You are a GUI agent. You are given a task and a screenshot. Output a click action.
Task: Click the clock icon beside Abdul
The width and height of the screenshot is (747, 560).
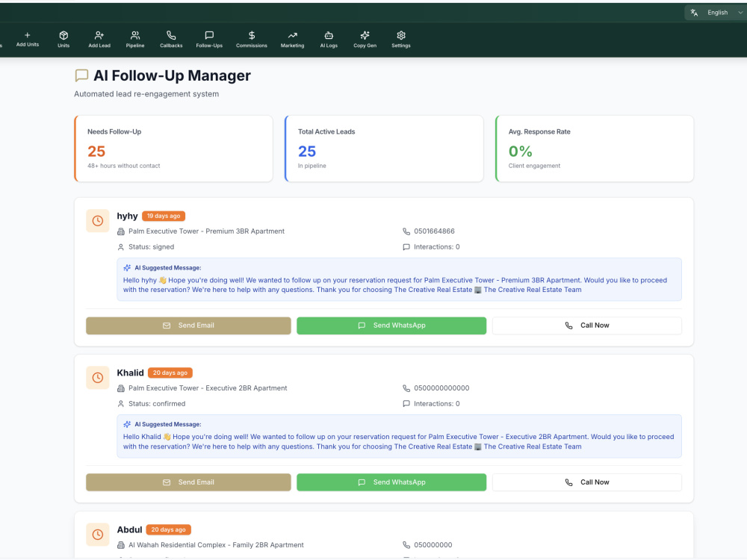pos(98,535)
